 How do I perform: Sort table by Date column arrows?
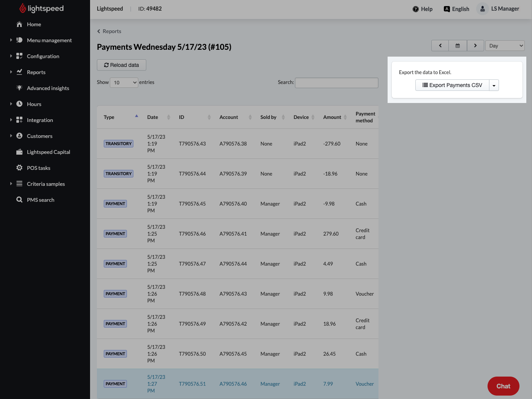coord(169,117)
